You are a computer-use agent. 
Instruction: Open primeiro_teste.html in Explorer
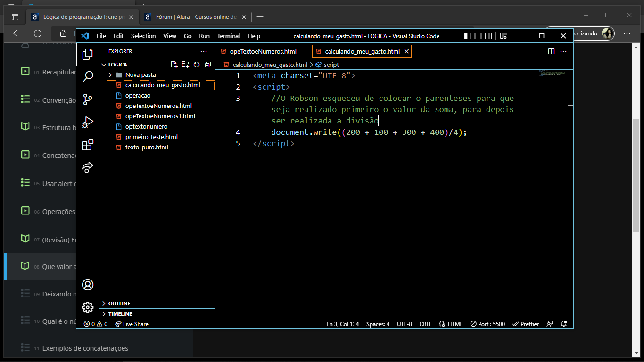pos(157,137)
